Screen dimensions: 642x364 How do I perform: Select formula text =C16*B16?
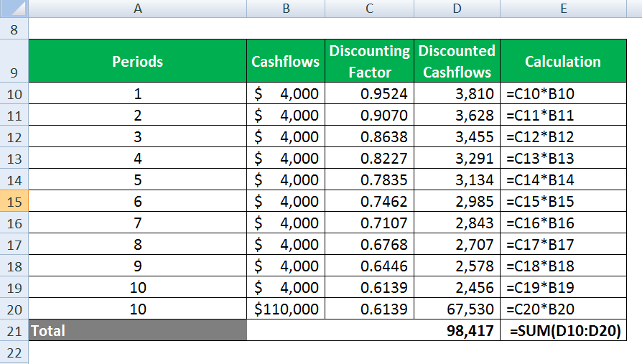(540, 223)
